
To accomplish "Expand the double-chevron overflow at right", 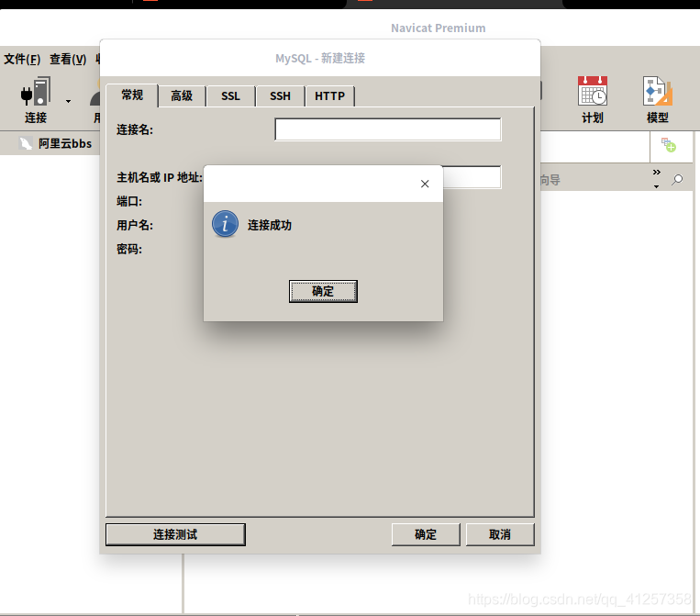I will click(656, 173).
